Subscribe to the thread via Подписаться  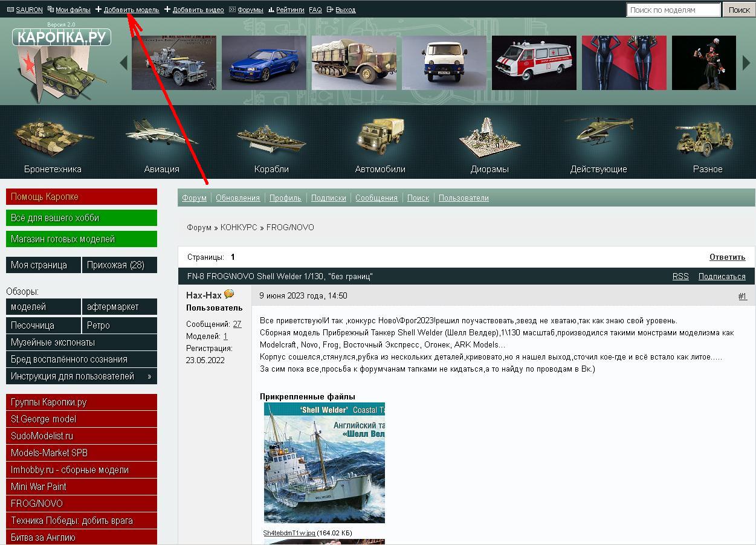point(722,276)
